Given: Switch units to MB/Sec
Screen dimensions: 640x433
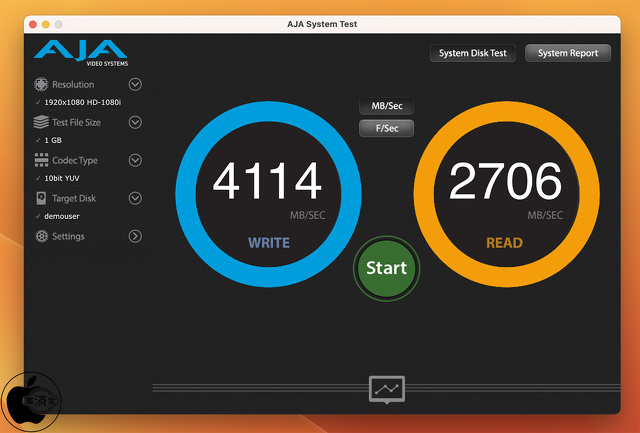Looking at the screenshot, I should click(387, 106).
